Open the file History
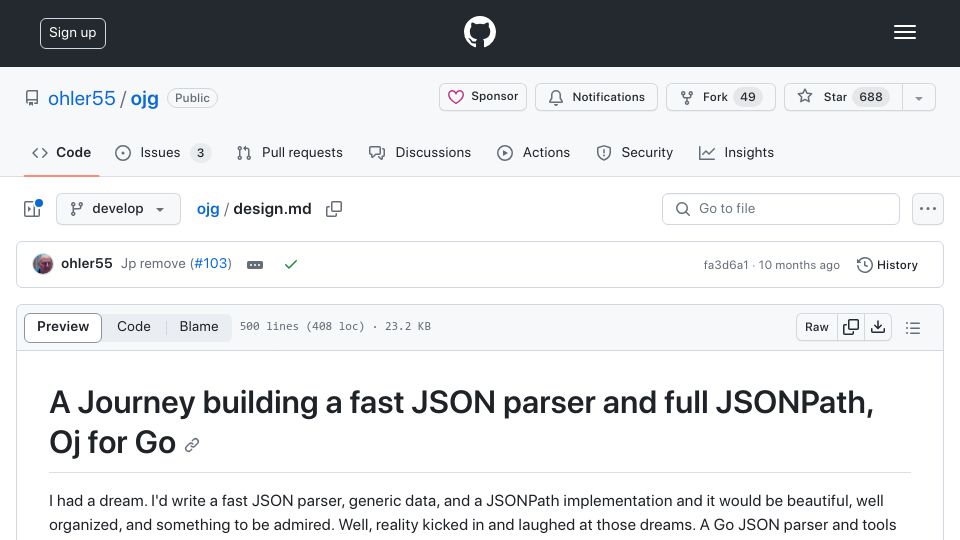The width and height of the screenshot is (960, 540). (887, 264)
